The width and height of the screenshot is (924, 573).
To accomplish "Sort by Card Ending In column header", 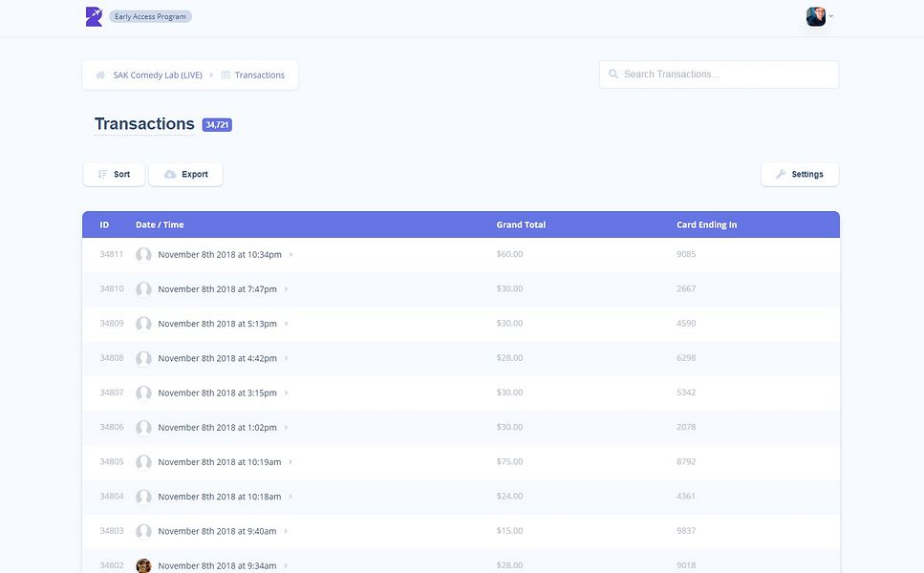I will (x=706, y=225).
